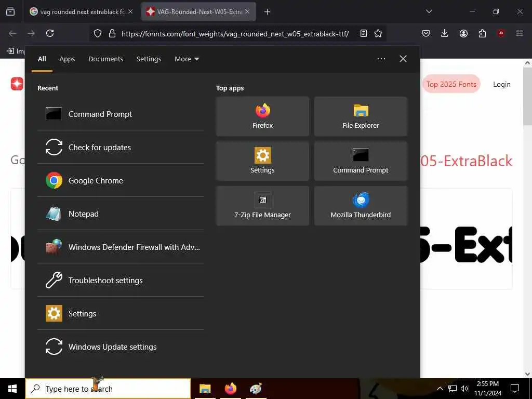532x399 pixels.
Task: Open the Firefox extensions panel
Action: [x=482, y=33]
